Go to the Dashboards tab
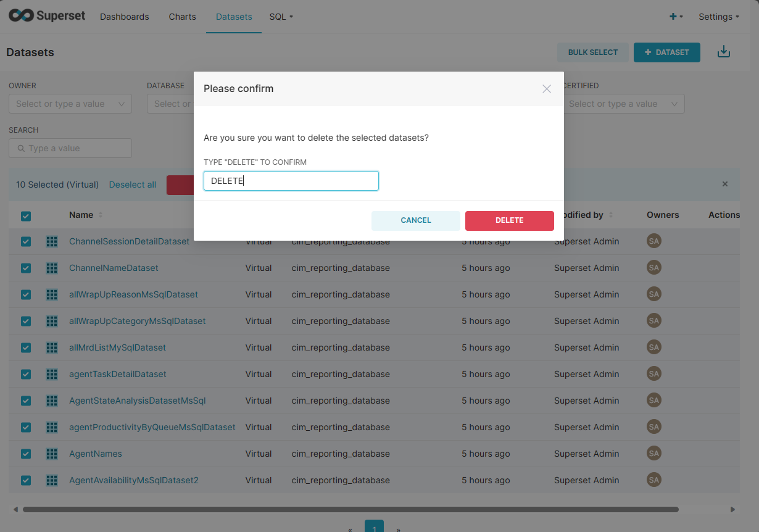759x532 pixels. [125, 17]
